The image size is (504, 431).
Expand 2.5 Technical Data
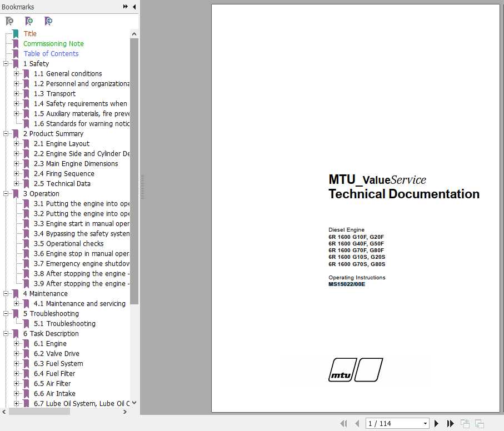pos(17,183)
